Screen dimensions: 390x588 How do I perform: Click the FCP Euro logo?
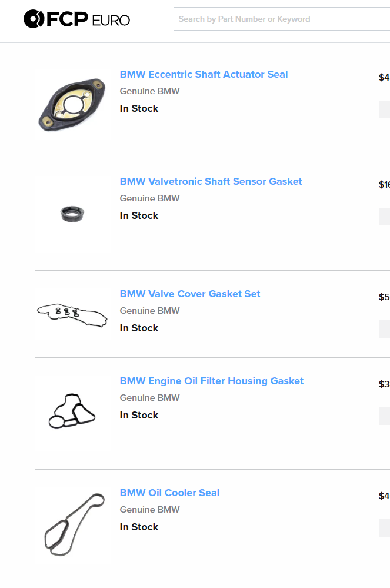click(x=76, y=19)
